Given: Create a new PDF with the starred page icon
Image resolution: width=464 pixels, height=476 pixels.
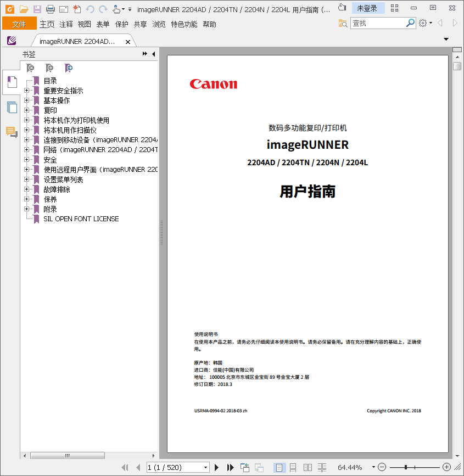Looking at the screenshot, I should click(77, 9).
